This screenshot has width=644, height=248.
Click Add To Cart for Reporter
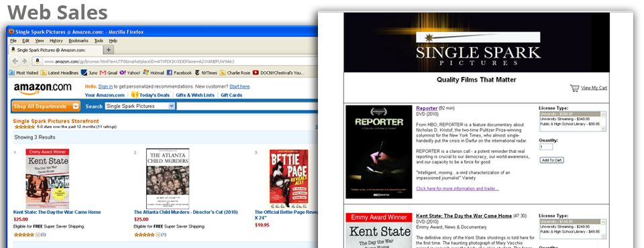tap(551, 160)
